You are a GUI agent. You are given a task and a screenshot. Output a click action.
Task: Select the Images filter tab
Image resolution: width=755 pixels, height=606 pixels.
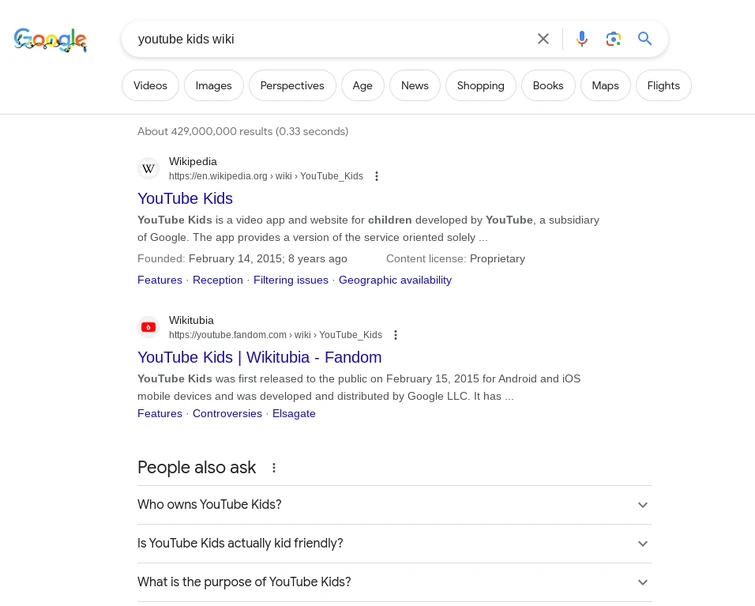coord(213,86)
